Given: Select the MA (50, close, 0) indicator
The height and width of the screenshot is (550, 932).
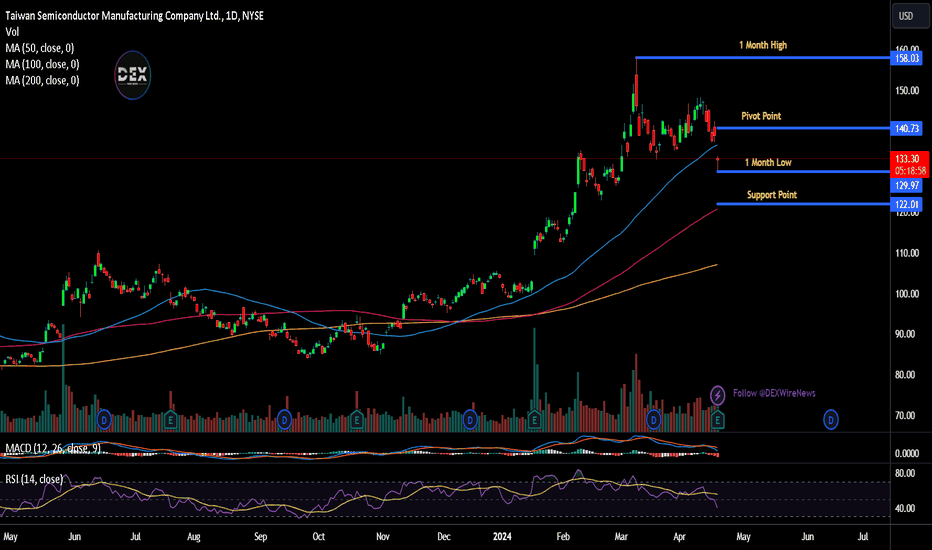Looking at the screenshot, I should pos(40,48).
